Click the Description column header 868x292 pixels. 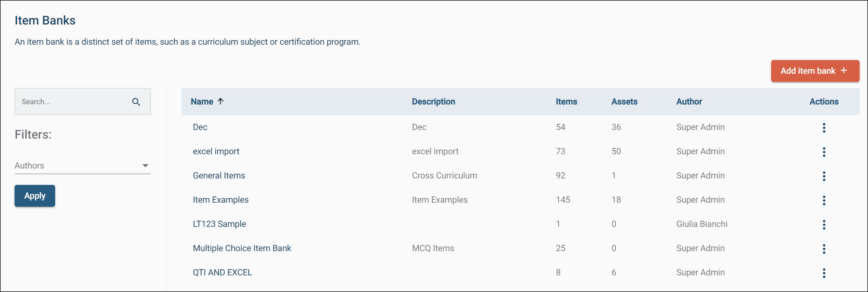[x=434, y=101]
